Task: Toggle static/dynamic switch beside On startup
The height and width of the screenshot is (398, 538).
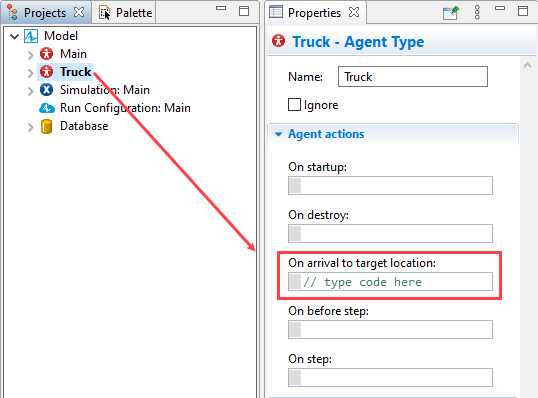Action: [x=295, y=186]
